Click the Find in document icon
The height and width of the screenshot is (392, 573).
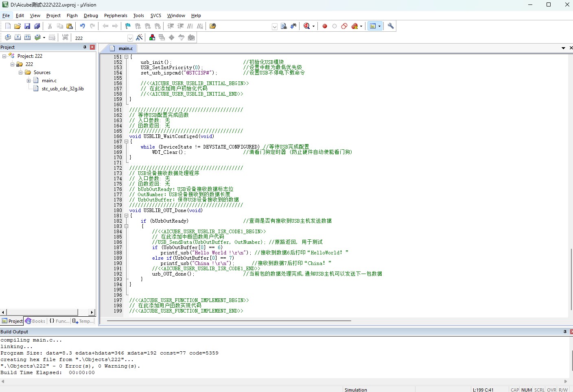[x=284, y=26]
